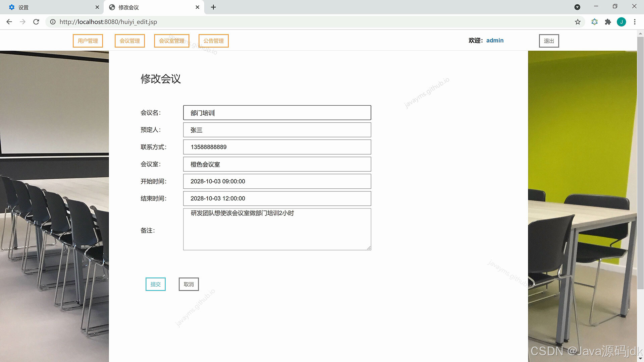The height and width of the screenshot is (362, 644).
Task: Click the address bar URL
Action: [108, 22]
